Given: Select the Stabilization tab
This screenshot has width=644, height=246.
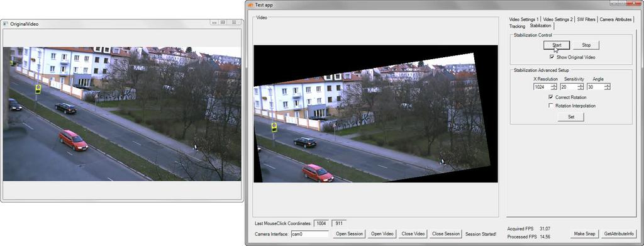Looking at the screenshot, I should click(x=540, y=25).
